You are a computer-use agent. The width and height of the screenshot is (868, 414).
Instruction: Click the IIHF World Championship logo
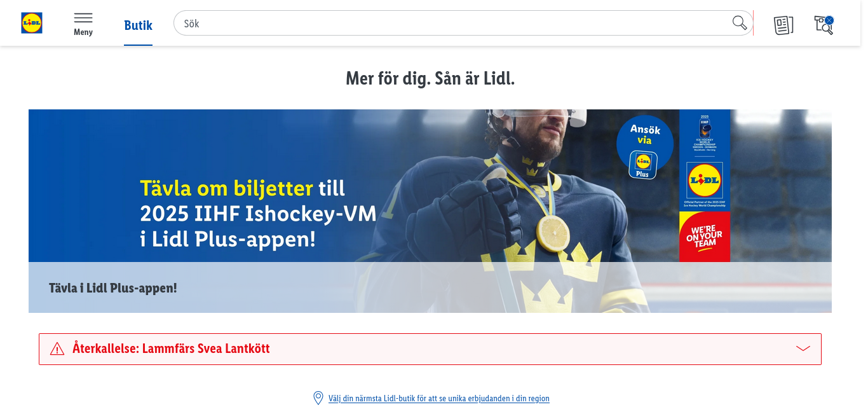705,132
